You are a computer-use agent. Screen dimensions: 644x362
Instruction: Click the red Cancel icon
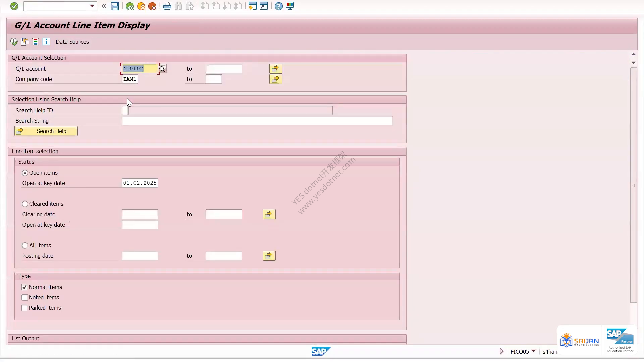click(x=152, y=6)
